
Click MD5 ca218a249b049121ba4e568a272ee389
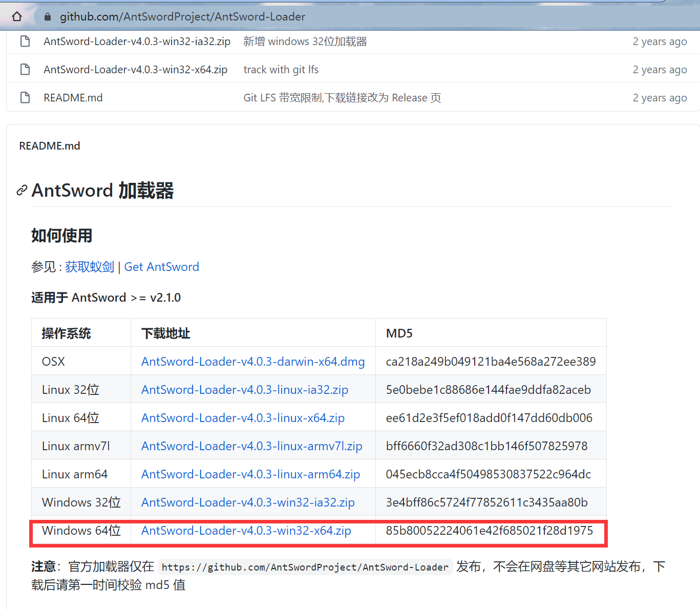491,362
